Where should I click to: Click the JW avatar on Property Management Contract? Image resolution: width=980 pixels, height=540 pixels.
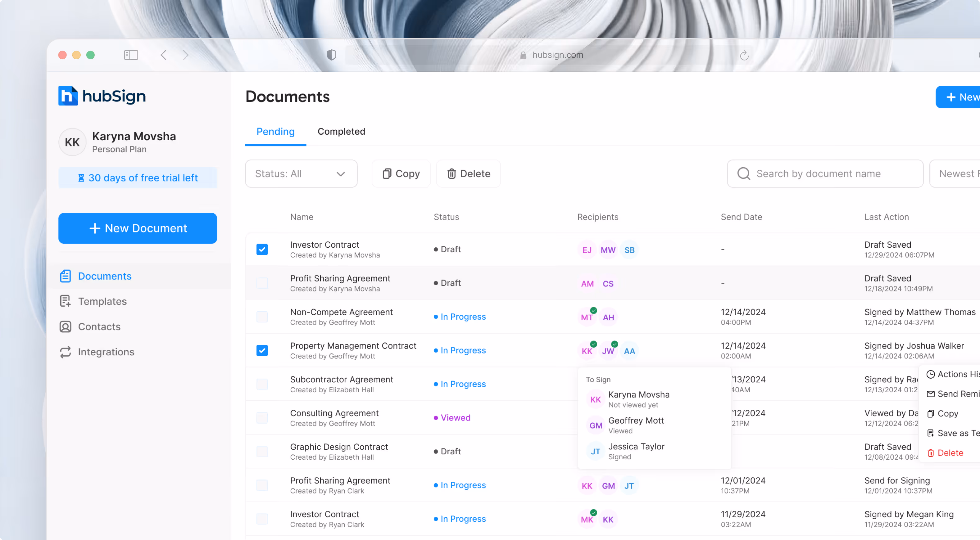coord(608,351)
